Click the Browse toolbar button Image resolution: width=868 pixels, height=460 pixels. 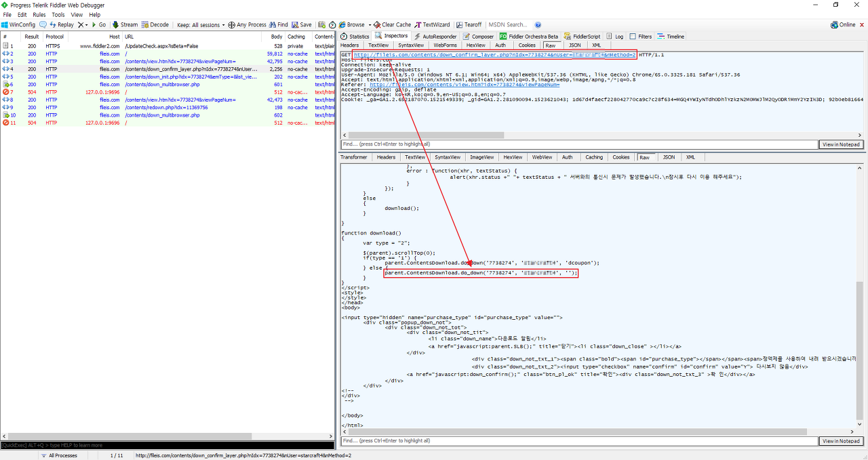pos(351,24)
